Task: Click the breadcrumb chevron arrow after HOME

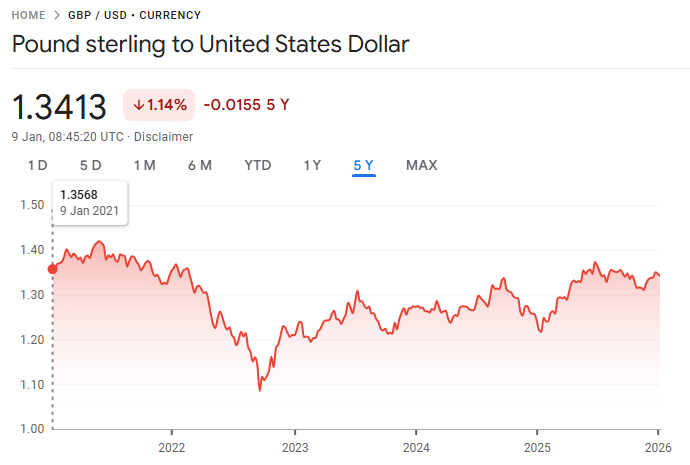Action: 56,15
